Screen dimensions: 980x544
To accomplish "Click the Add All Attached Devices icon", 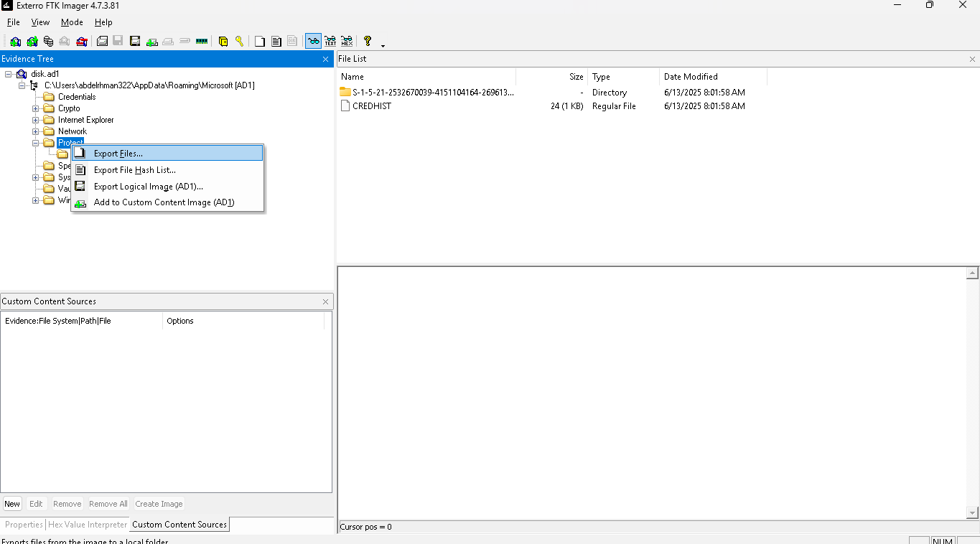I will pyautogui.click(x=32, y=41).
